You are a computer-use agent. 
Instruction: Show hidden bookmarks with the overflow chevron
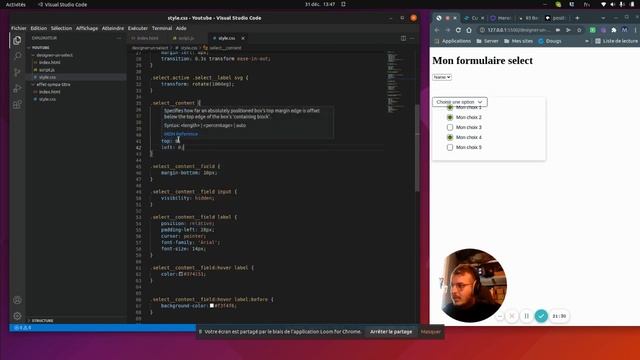587,41
